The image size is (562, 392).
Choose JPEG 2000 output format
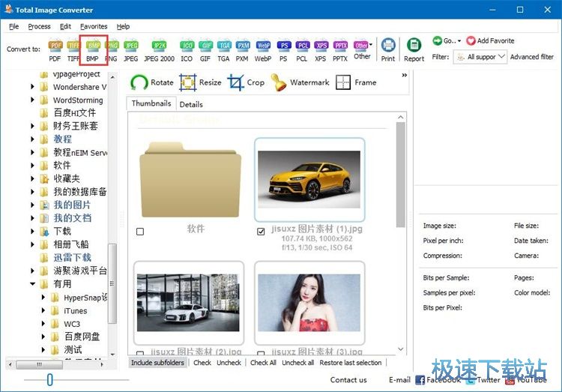click(x=158, y=49)
